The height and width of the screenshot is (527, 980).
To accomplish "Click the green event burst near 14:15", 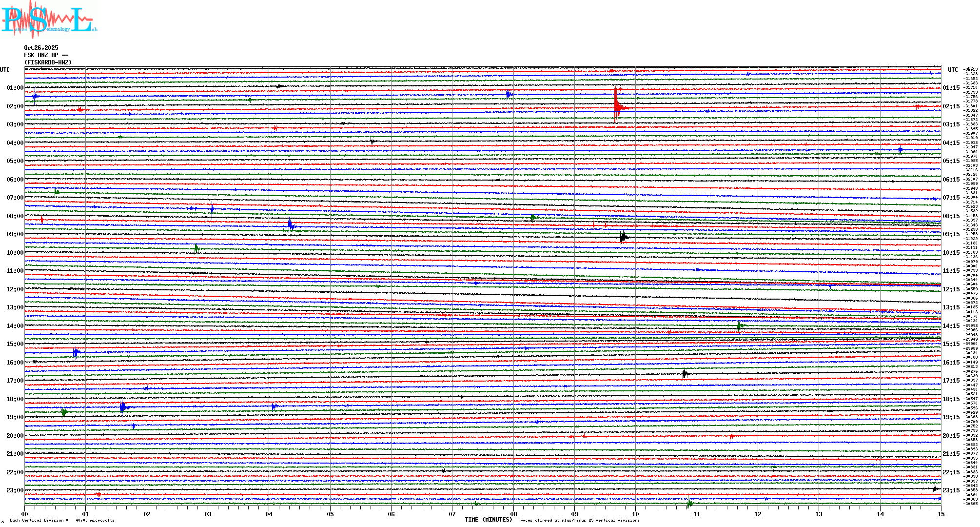I will tap(740, 326).
